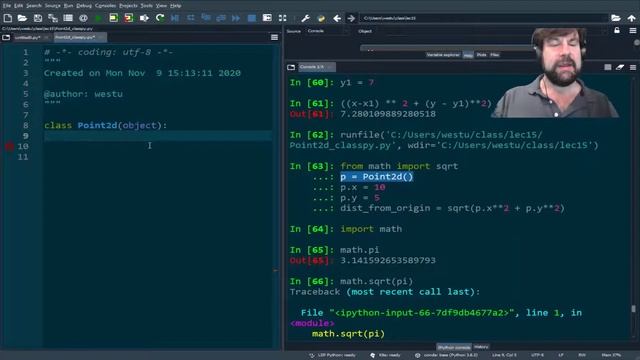Viewport: 640px width, 360px height.
Task: Switch to the Files tab
Action: pos(495,55)
